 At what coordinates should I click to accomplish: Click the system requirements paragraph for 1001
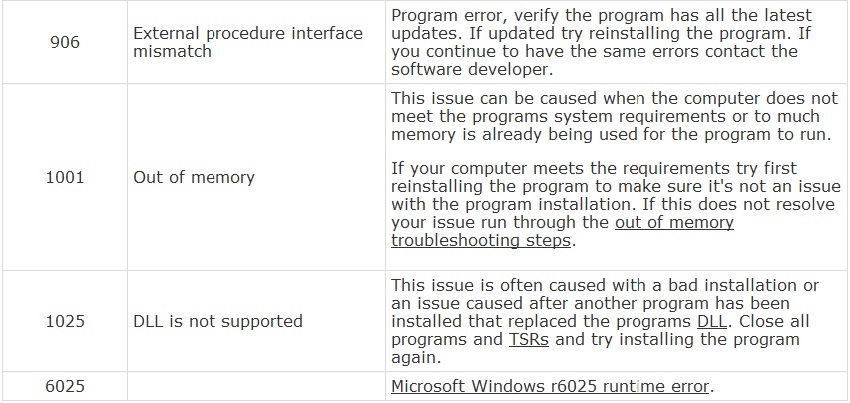[x=611, y=117]
